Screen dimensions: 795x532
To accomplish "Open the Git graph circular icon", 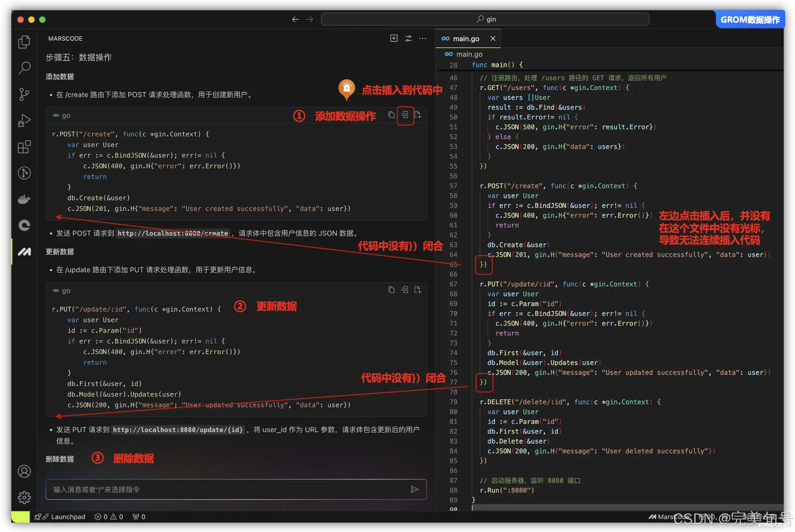I will pos(24,173).
